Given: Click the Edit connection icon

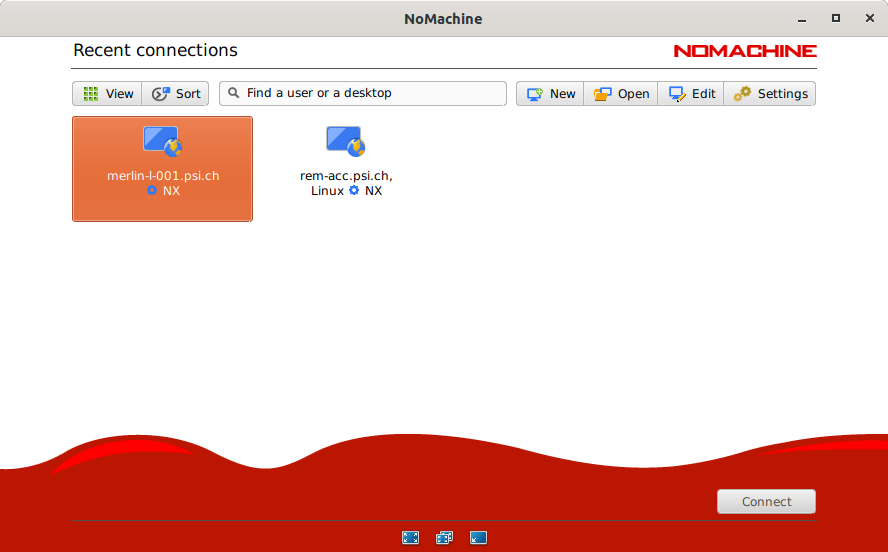Looking at the screenshot, I should [678, 94].
